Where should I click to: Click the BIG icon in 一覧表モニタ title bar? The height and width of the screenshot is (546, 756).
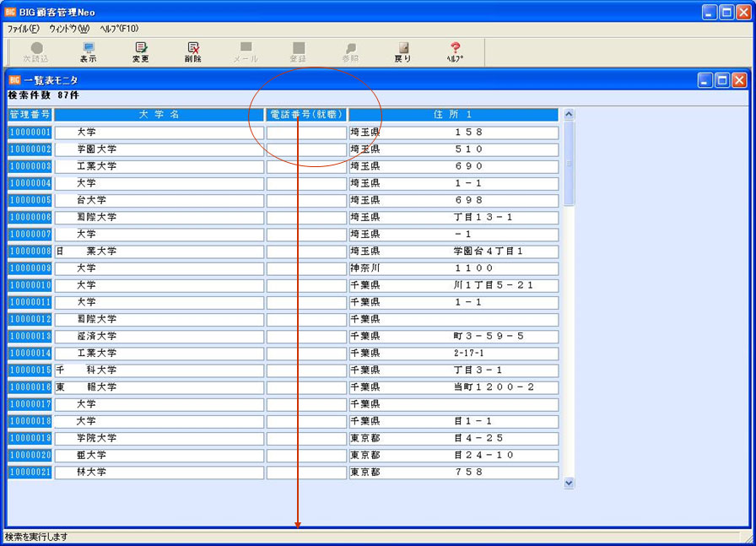[x=15, y=80]
